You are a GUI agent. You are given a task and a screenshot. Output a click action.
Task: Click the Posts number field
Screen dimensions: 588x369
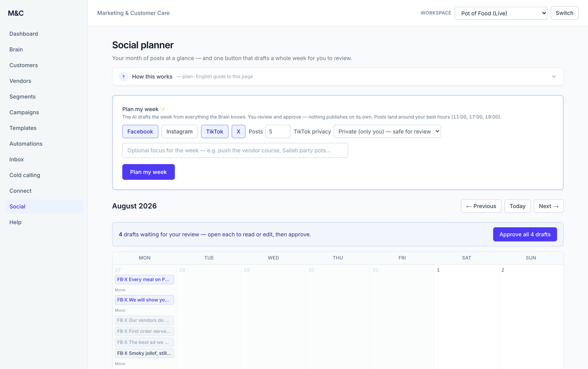(277, 131)
